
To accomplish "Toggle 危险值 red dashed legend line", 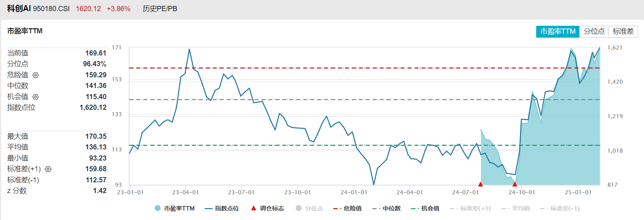I will tap(347, 209).
